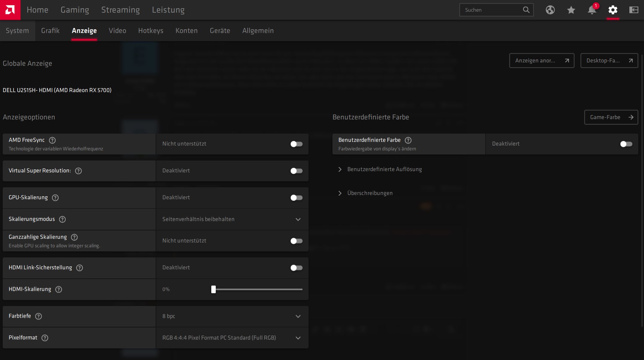This screenshot has height=360, width=644.
Task: Click the Anzeigen anordnen button
Action: coord(541,61)
